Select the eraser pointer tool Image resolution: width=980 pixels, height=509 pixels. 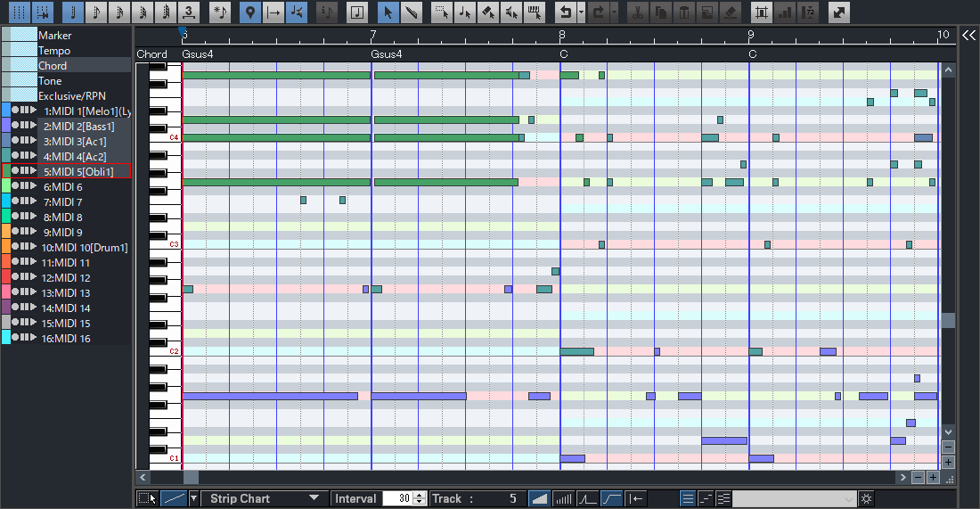point(488,12)
